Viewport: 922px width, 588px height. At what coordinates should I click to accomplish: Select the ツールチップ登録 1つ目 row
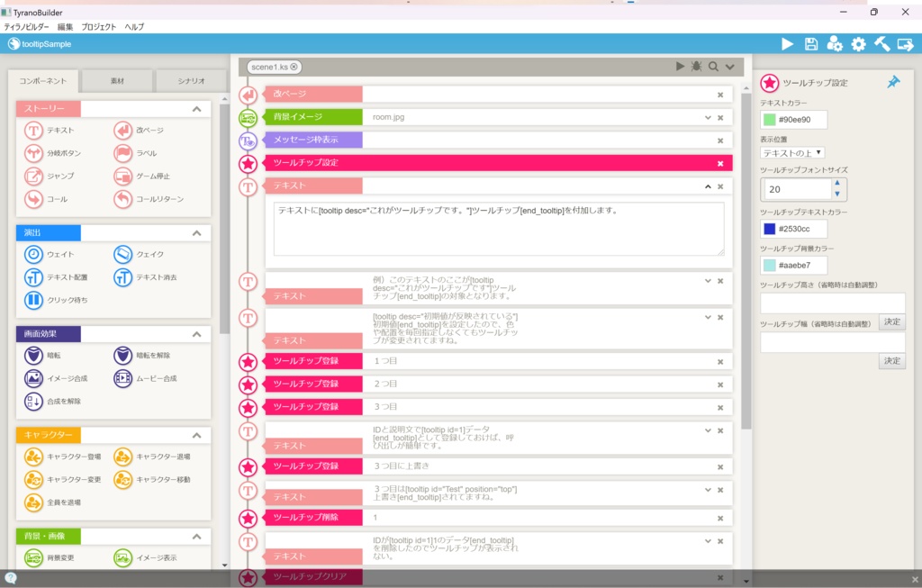[x=499, y=361]
